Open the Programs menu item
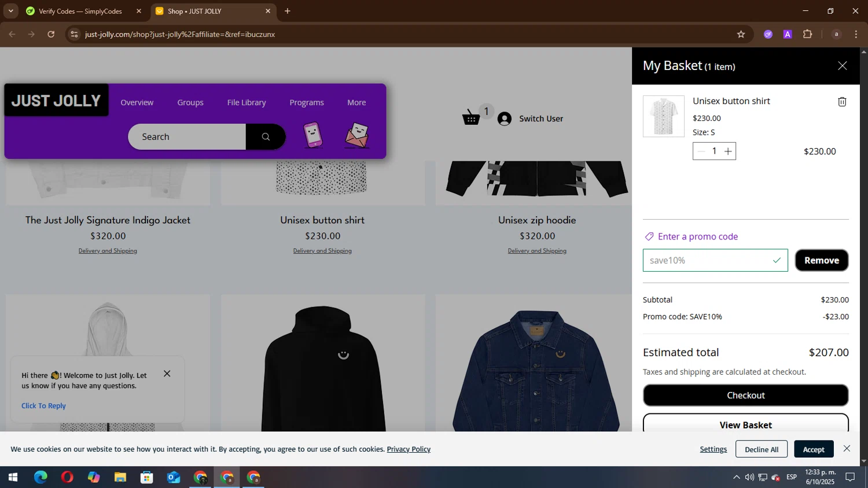Viewport: 868px width, 488px height. point(307,102)
